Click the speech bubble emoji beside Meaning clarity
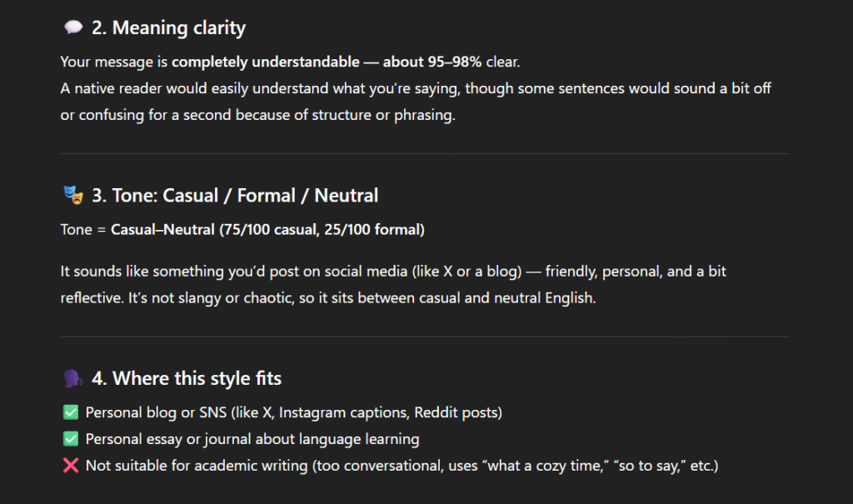The image size is (853, 504). (72, 28)
